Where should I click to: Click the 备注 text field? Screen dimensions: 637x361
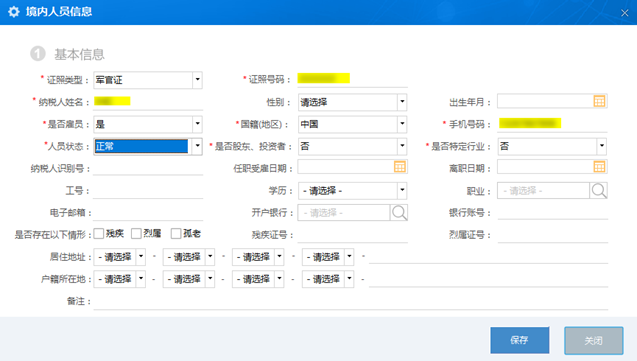351,301
